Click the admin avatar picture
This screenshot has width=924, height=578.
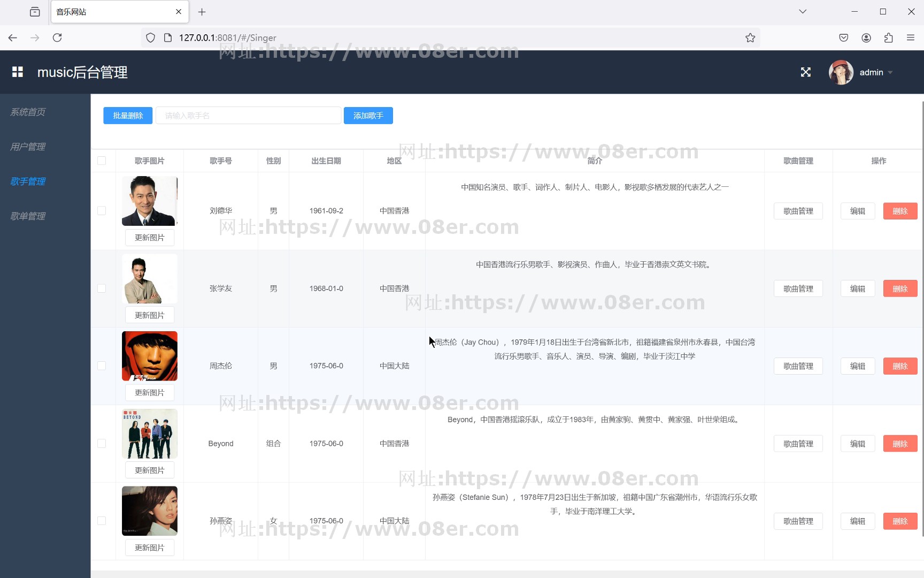841,72
